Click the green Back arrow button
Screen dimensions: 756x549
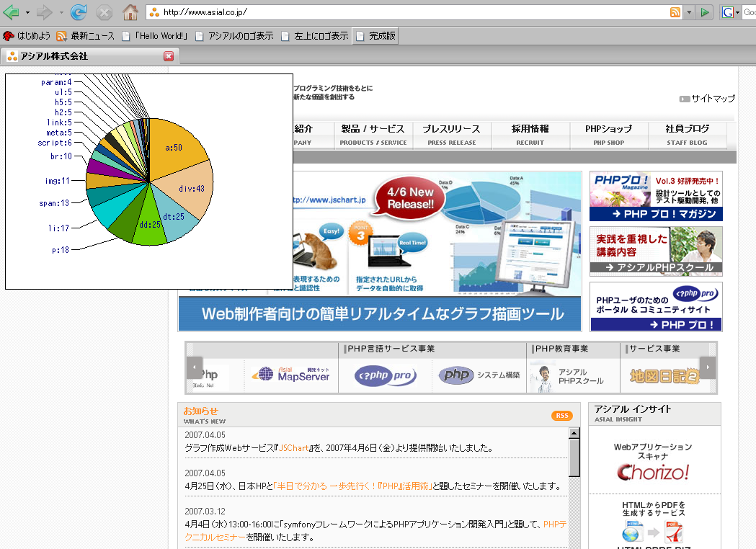click(x=11, y=12)
